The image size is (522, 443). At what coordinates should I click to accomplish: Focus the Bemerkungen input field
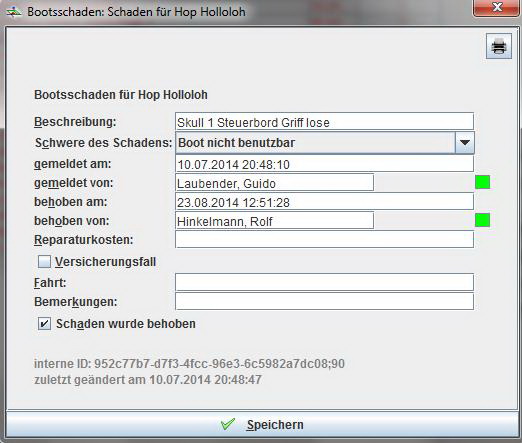[x=324, y=301]
